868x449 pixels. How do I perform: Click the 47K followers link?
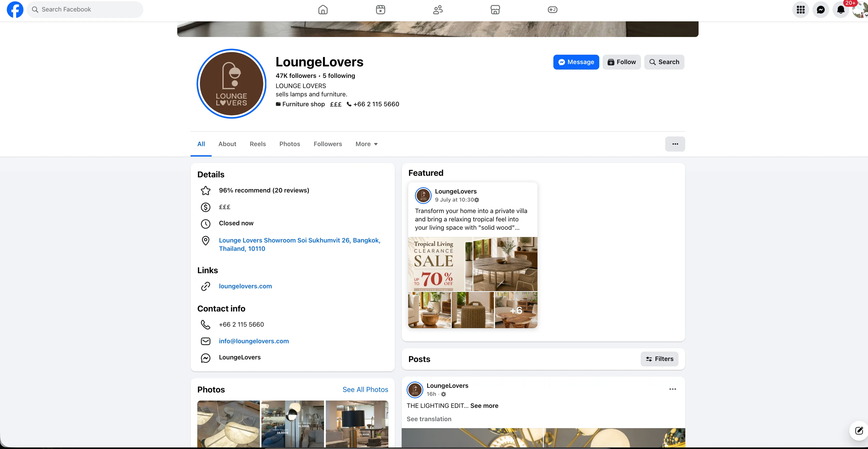coord(296,76)
